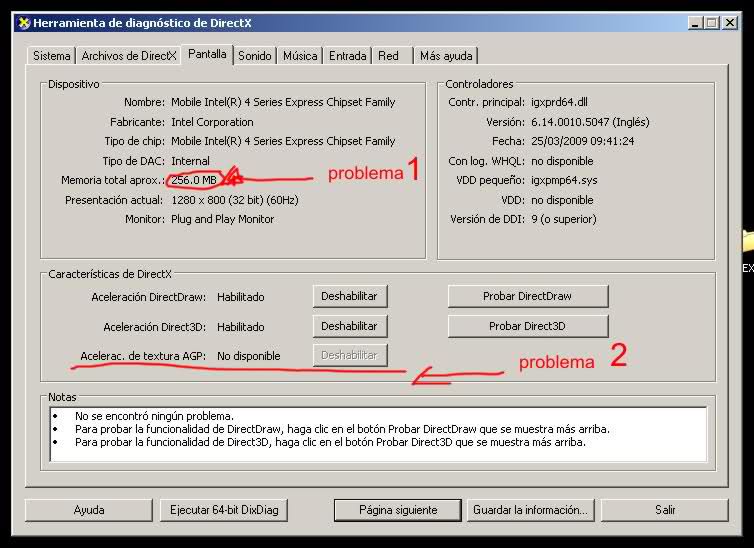This screenshot has width=754, height=548.
Task: Go to the Sonido tab
Action: point(255,56)
